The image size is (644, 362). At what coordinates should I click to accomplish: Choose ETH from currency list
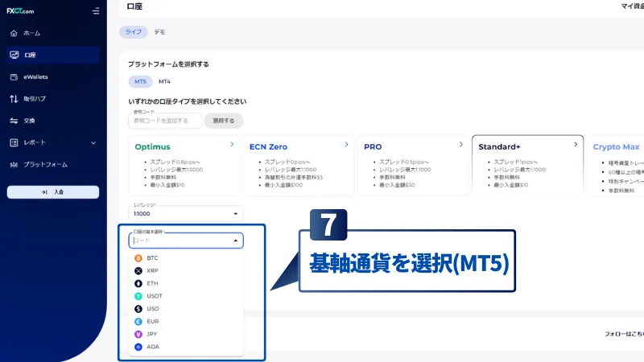point(186,284)
